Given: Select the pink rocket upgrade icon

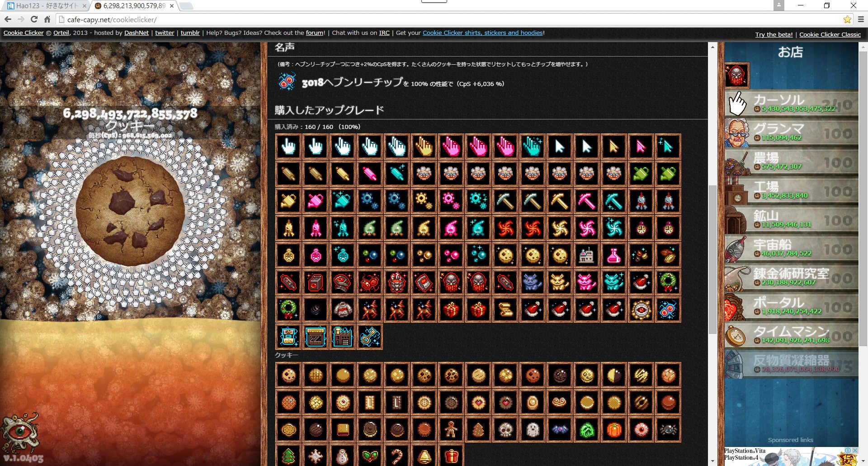Looking at the screenshot, I should (x=316, y=228).
